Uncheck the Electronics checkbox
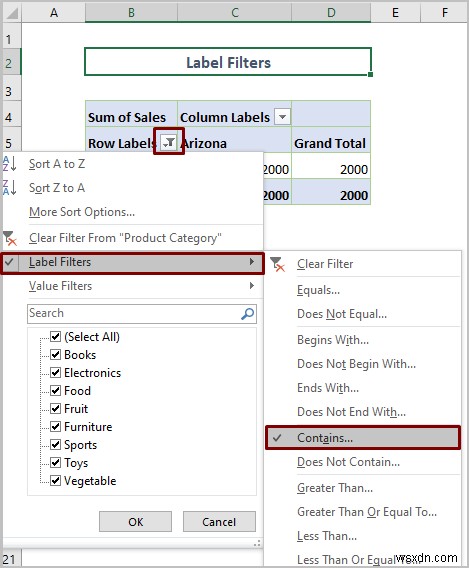The image size is (469, 568). tap(55, 372)
